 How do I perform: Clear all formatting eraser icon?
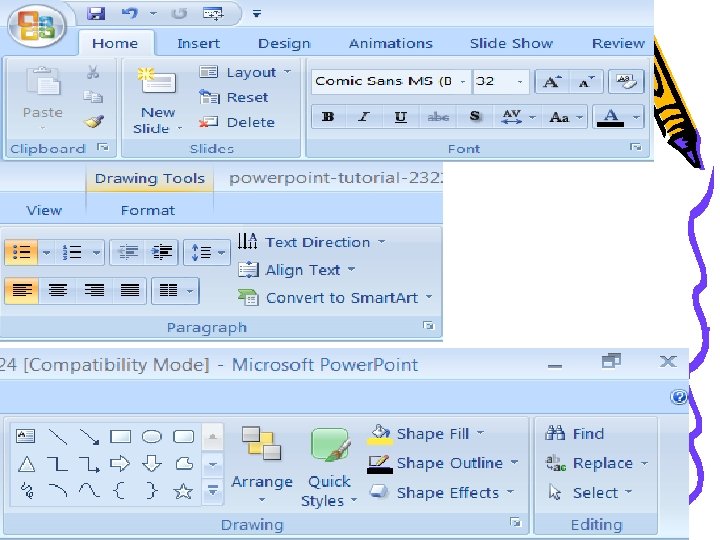point(626,82)
